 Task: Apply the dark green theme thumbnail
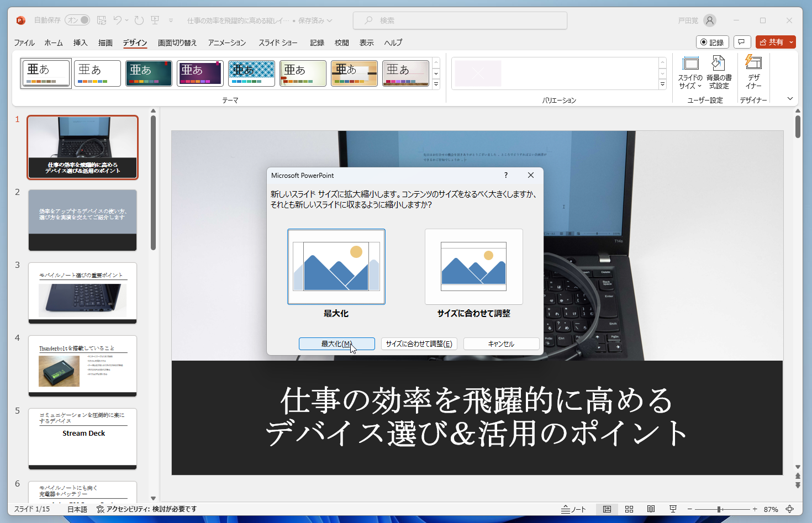(149, 73)
